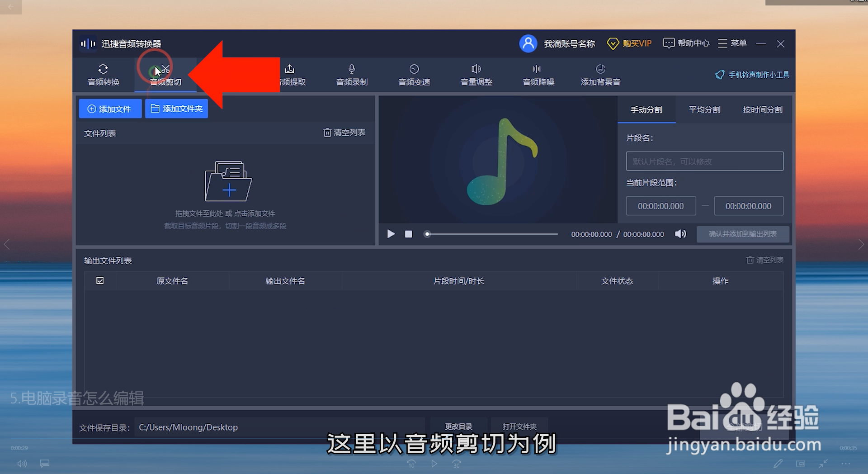868x474 pixels.
Task: Select the 音频剪切 audio cut tab
Action: [x=165, y=75]
